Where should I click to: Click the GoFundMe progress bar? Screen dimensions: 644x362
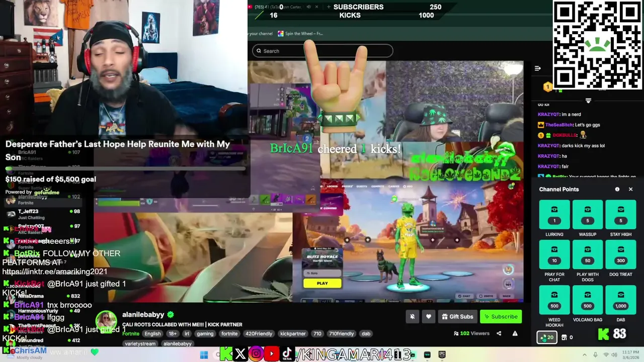125,169
